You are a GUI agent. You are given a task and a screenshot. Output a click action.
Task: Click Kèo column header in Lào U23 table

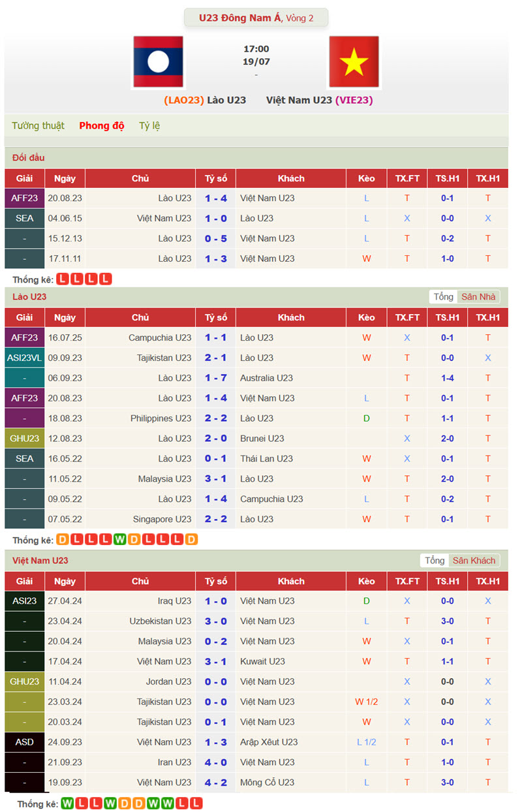click(x=367, y=318)
